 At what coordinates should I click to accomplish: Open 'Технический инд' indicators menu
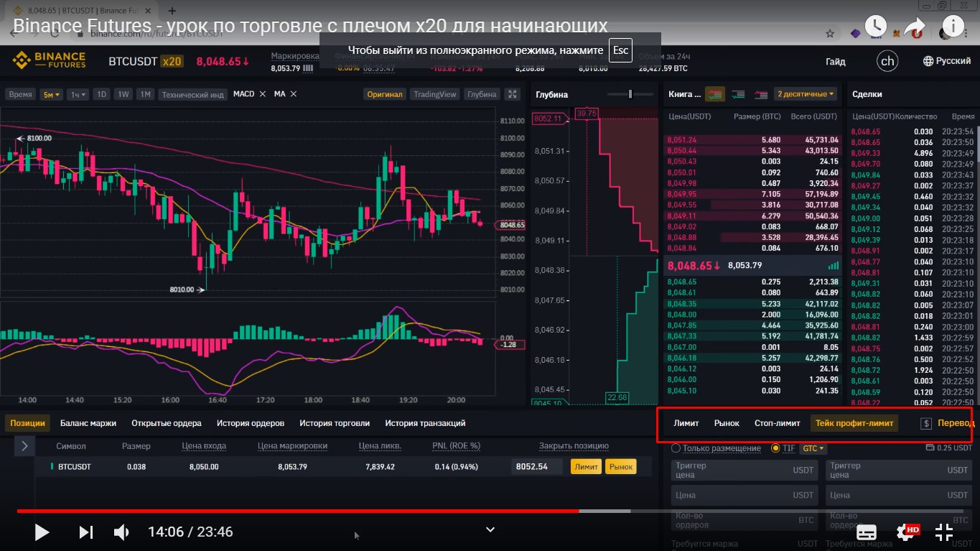[192, 94]
